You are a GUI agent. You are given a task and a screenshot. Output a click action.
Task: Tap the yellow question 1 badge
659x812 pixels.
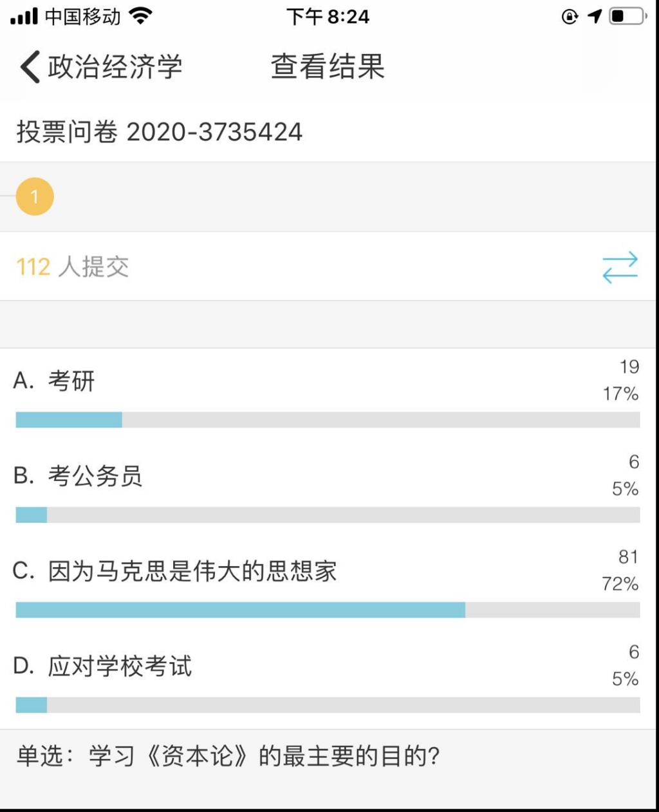click(x=35, y=196)
